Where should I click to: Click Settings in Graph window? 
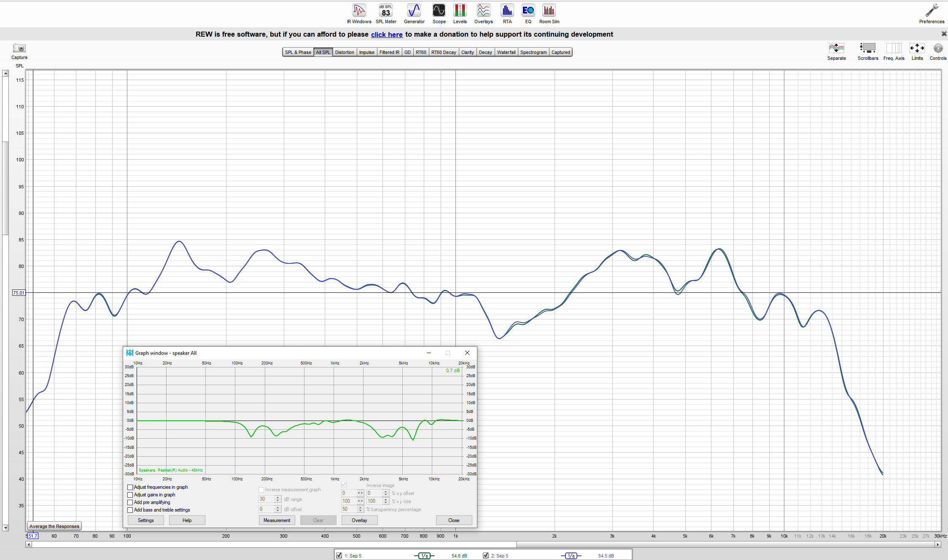pyautogui.click(x=145, y=520)
